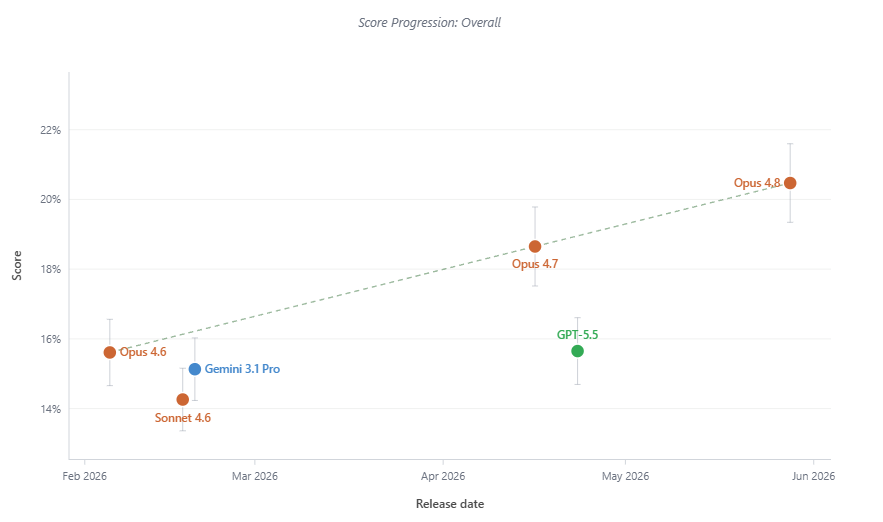This screenshot has height=522, width=883.
Task: Click the 'Release date' x-axis title
Action: click(450, 504)
